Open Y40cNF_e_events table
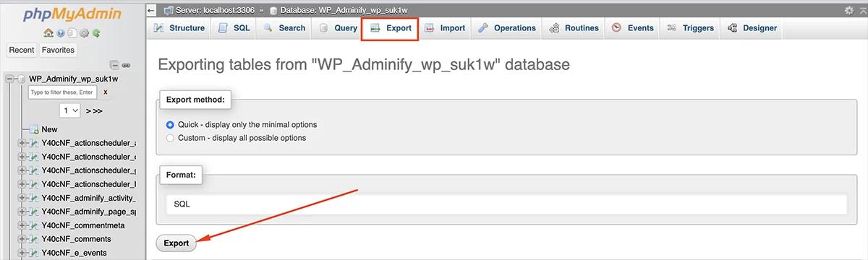The image size is (868, 260). point(74,253)
